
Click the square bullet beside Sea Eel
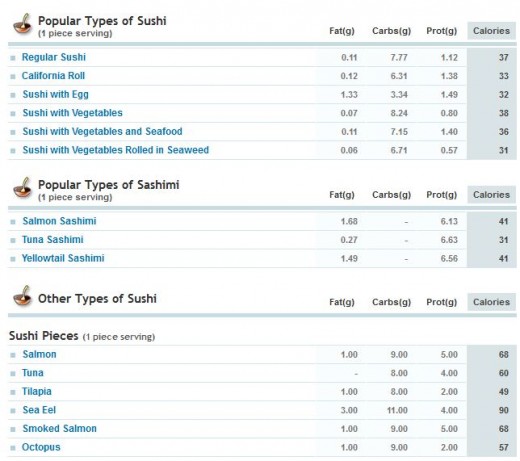(x=13, y=411)
